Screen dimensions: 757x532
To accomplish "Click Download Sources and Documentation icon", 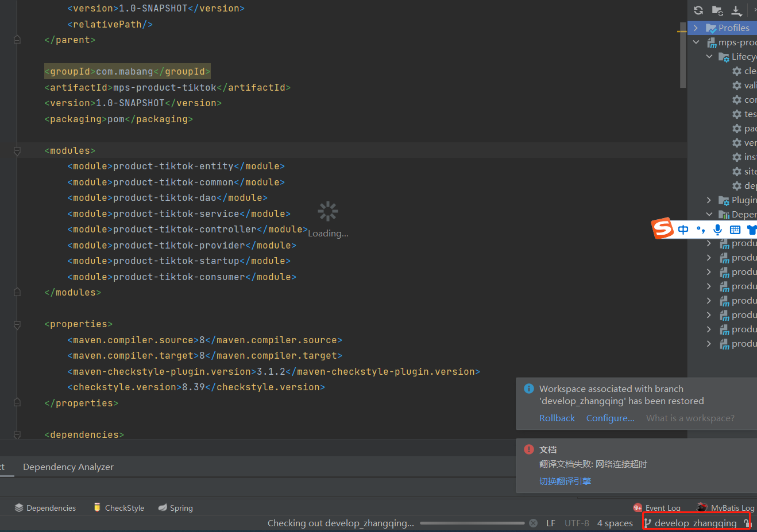I will click(736, 10).
